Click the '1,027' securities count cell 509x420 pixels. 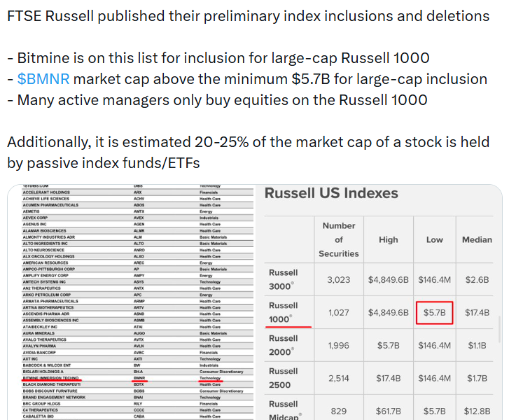339,313
